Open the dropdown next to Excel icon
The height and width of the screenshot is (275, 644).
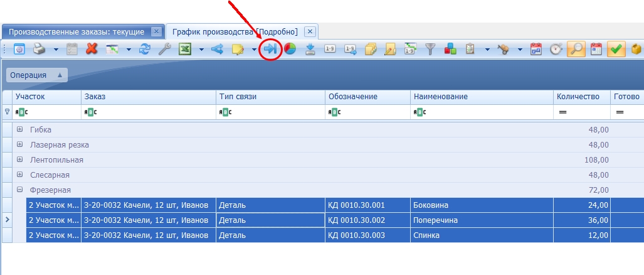coord(201,50)
